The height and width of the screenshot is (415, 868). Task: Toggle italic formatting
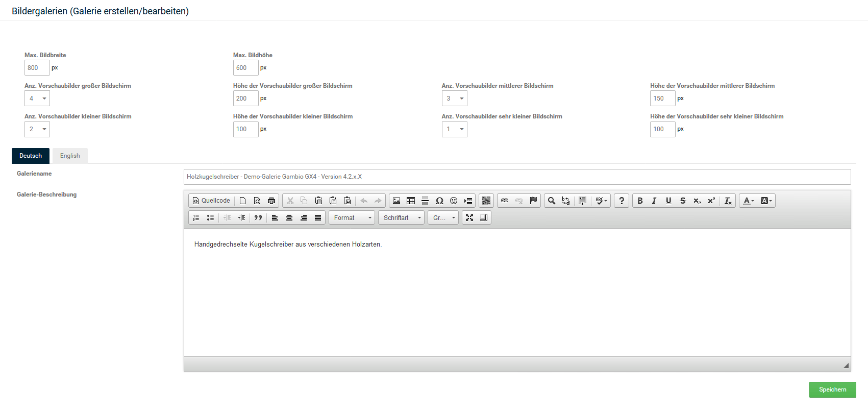point(654,201)
